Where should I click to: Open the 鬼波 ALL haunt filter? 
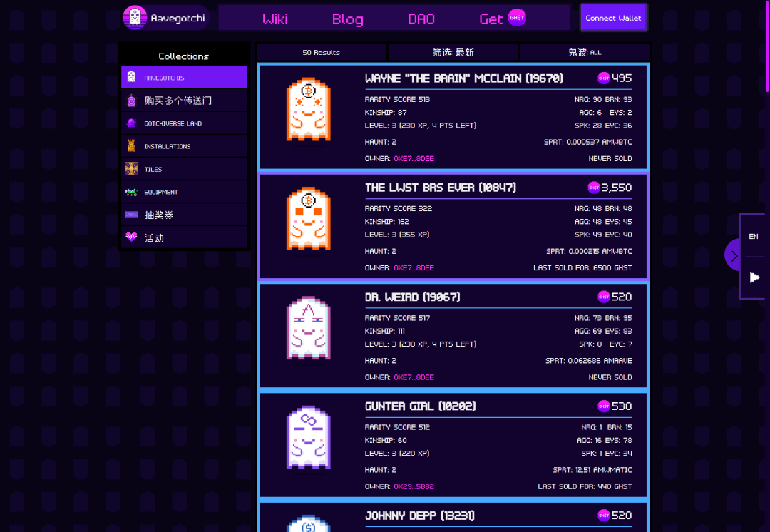585,52
